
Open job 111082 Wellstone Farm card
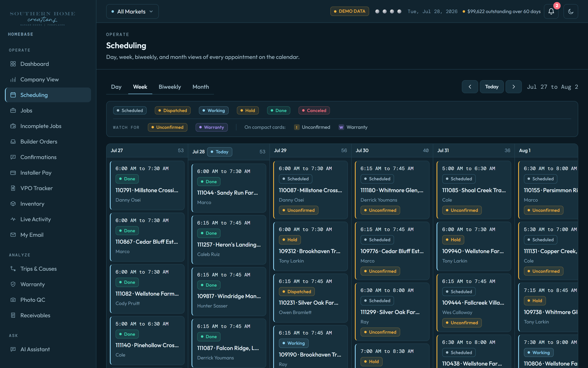(x=147, y=289)
